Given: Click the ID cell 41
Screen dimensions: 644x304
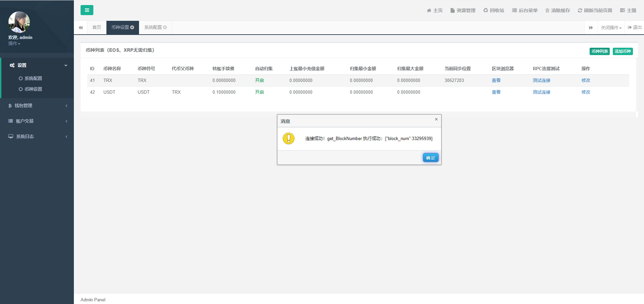Looking at the screenshot, I should pyautogui.click(x=92, y=80).
